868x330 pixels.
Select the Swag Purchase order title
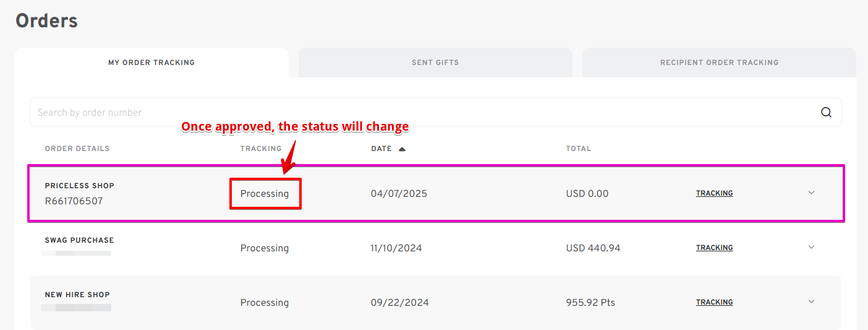80,240
